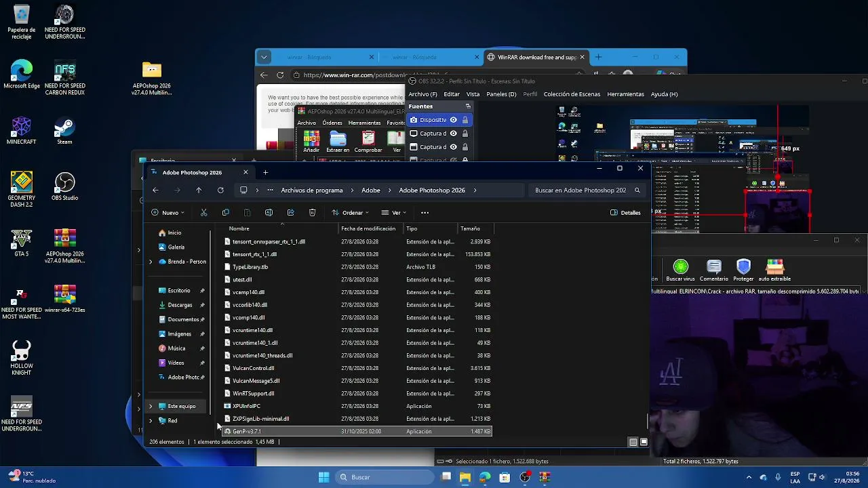This screenshot has width=868, height=488.
Task: Toggle visibility of OBS Dispositiv source
Action: coord(454,120)
